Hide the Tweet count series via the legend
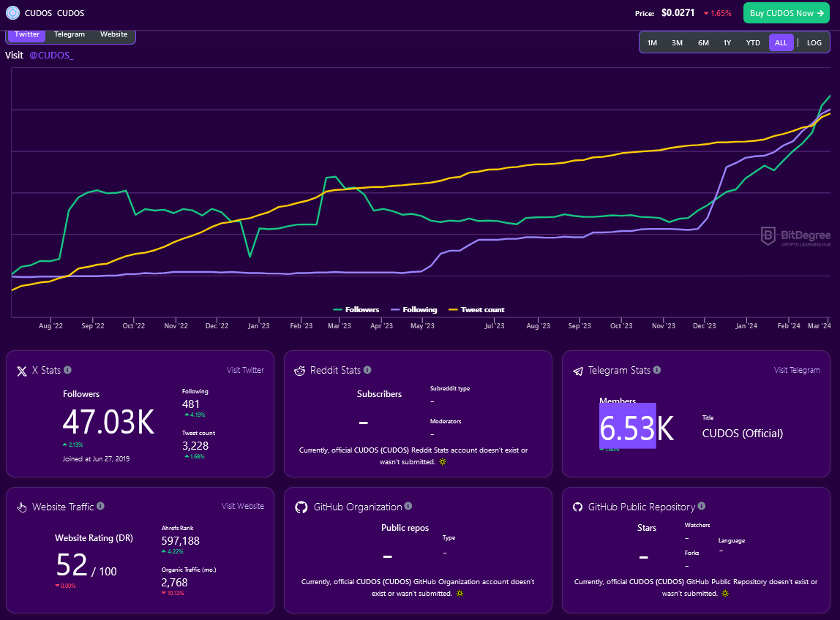840x620 pixels. tap(477, 310)
